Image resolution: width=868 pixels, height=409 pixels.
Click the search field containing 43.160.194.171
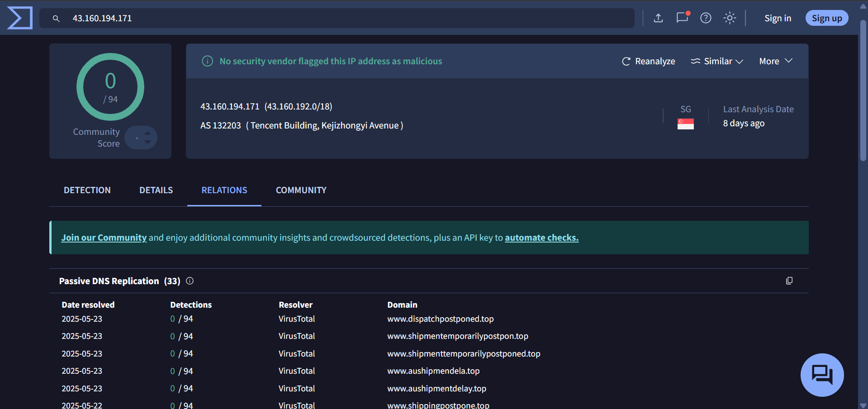tap(344, 19)
